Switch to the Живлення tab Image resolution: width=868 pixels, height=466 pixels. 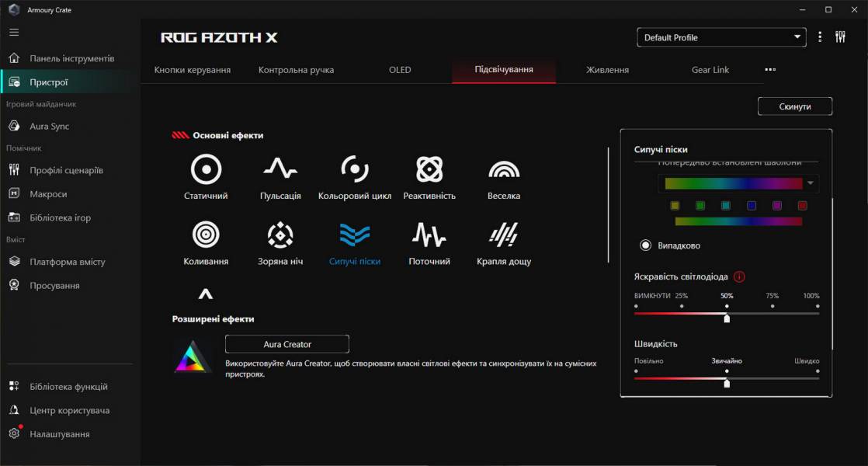coord(609,69)
